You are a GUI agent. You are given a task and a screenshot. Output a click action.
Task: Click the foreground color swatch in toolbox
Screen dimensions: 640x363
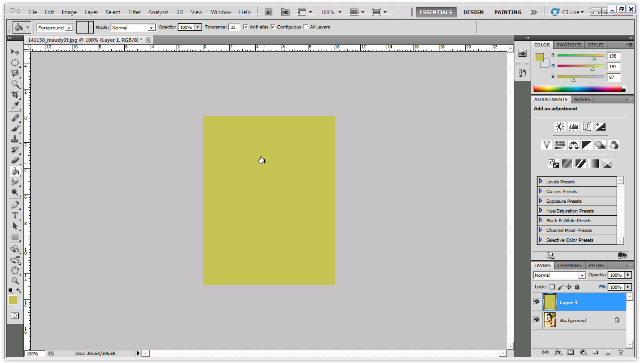[13, 300]
